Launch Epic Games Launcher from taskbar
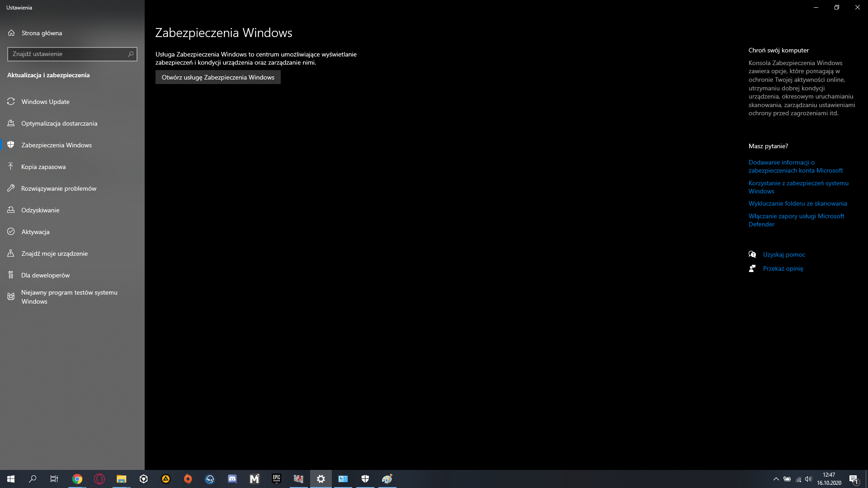This screenshot has height=488, width=868. click(x=277, y=479)
